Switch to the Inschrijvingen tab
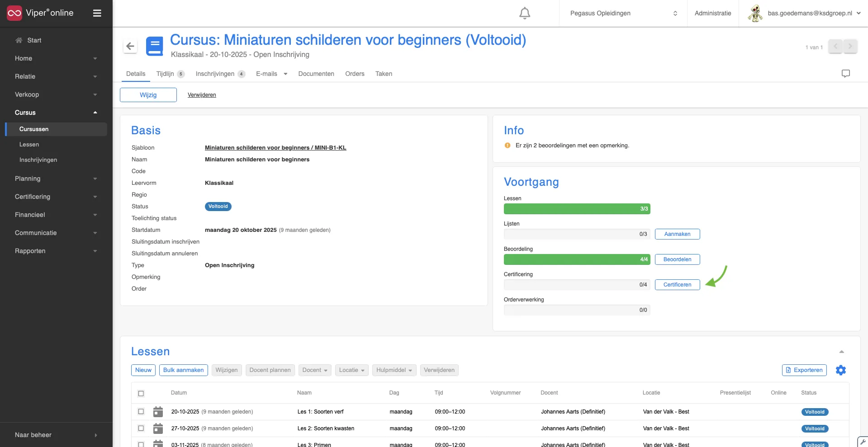This screenshot has width=868, height=447. [220, 74]
